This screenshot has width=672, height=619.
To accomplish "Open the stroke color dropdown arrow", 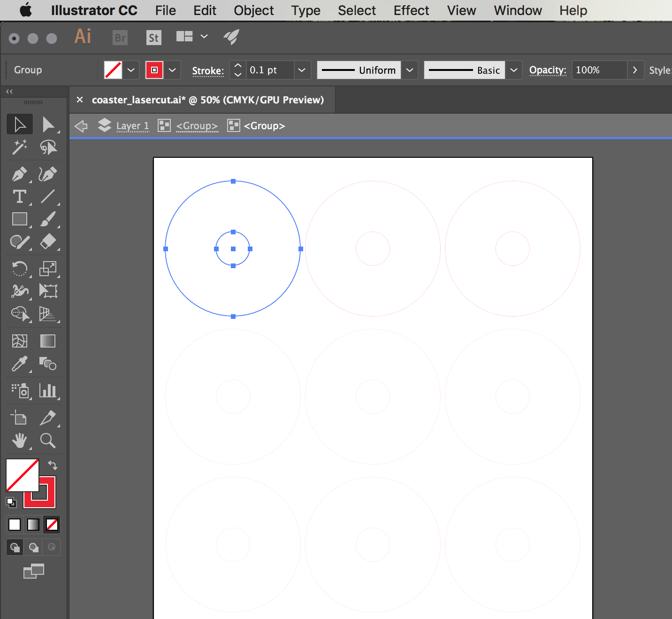I will [x=172, y=70].
